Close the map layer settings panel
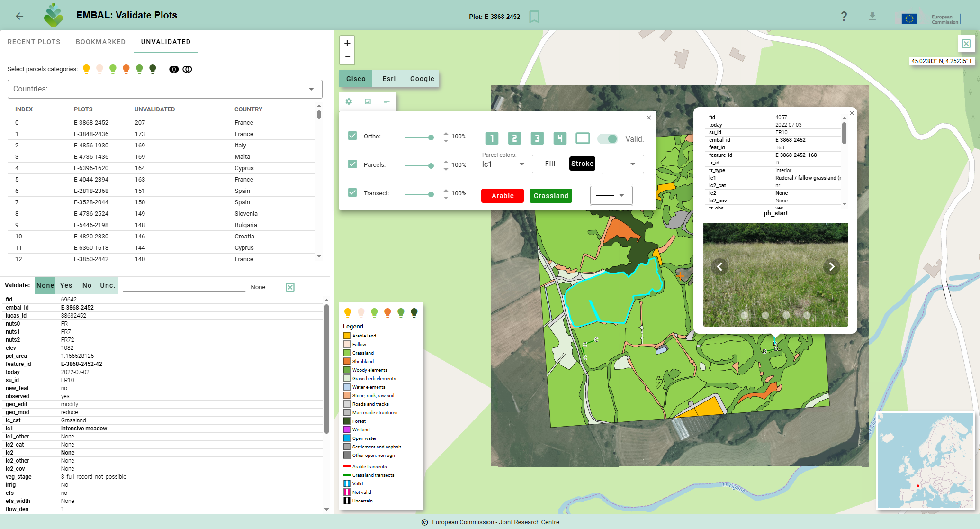Image resolution: width=980 pixels, height=529 pixels. point(649,118)
